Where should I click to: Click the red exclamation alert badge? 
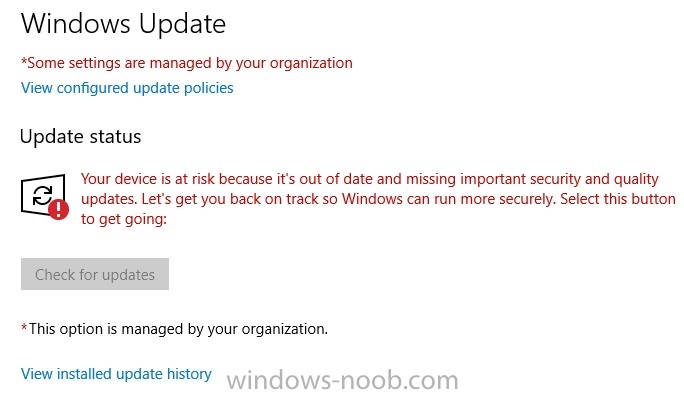pos(58,210)
